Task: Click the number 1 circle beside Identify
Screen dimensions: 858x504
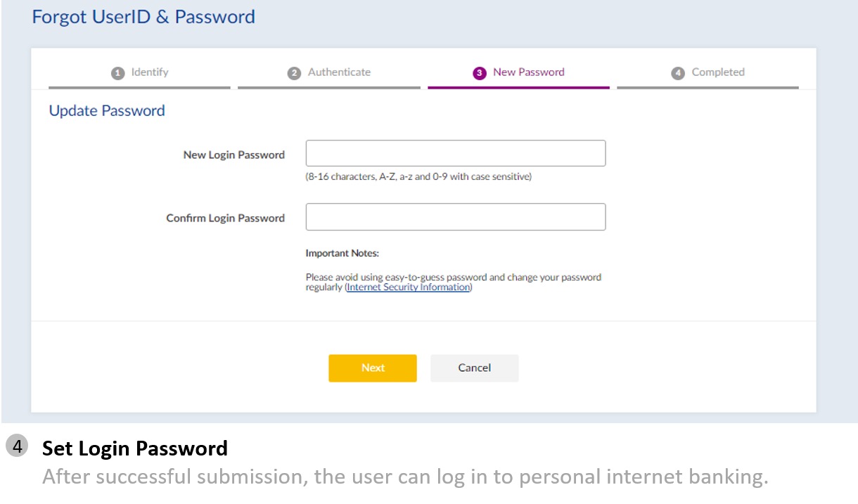Action: coord(117,72)
